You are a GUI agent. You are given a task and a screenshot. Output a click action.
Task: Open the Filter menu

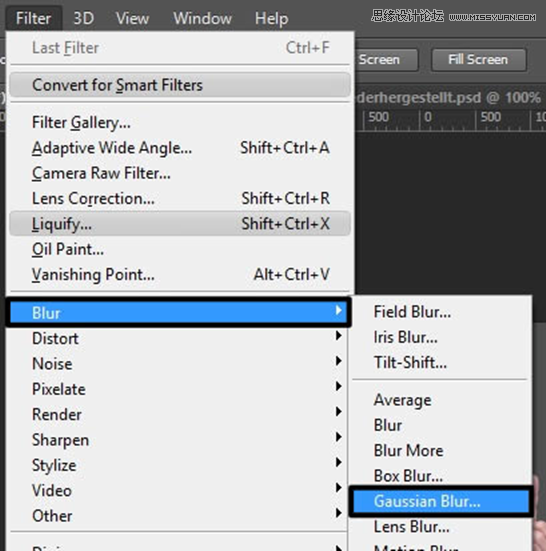pos(34,18)
